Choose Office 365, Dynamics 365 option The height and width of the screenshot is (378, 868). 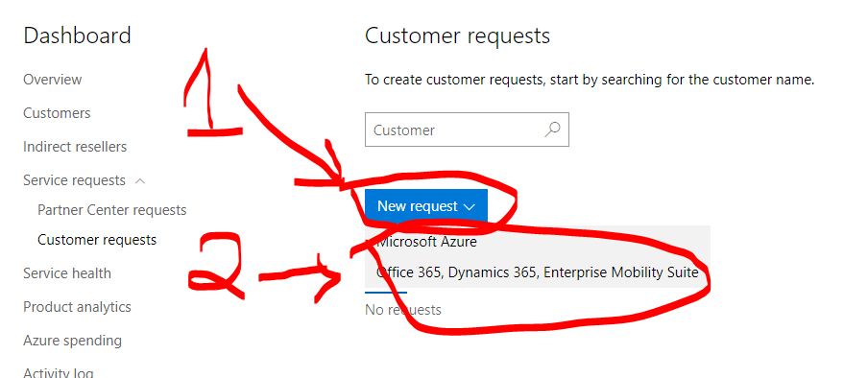(x=537, y=272)
